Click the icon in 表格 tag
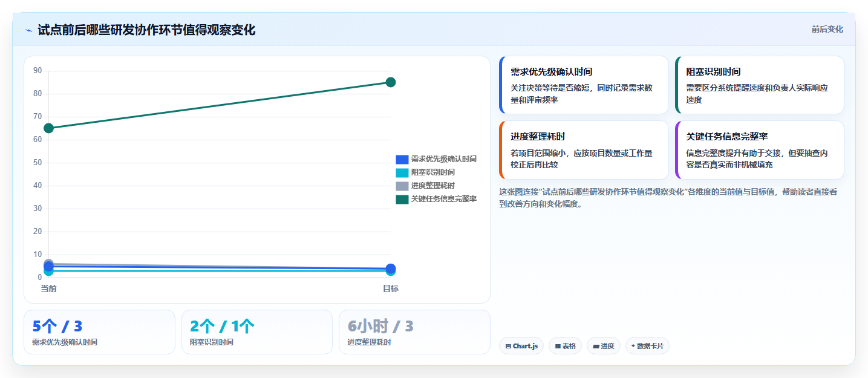 558,347
